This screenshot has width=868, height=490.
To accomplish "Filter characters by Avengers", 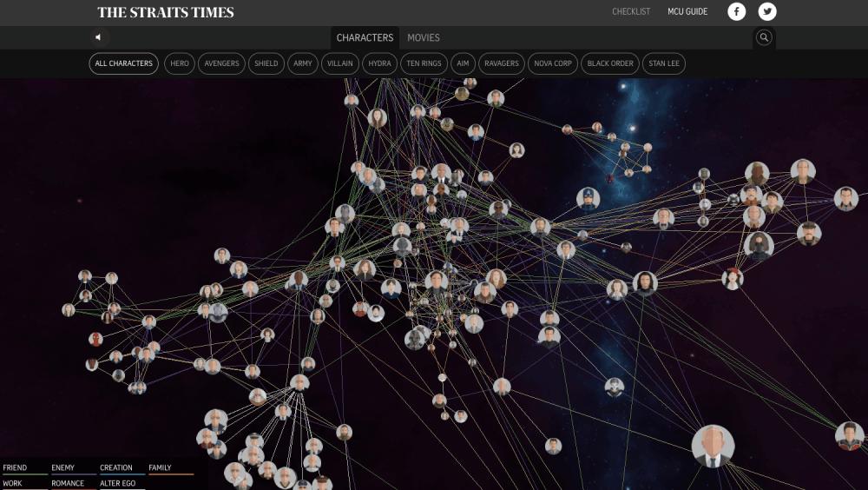I will pos(221,63).
